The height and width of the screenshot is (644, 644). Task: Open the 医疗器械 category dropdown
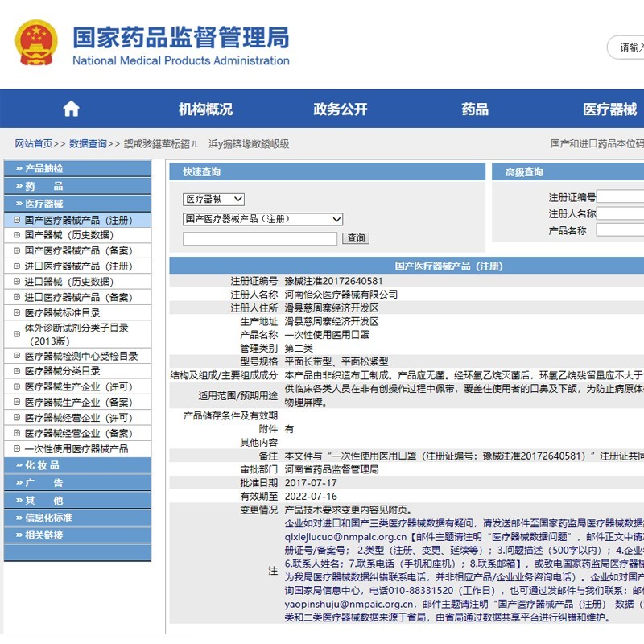pos(213,199)
